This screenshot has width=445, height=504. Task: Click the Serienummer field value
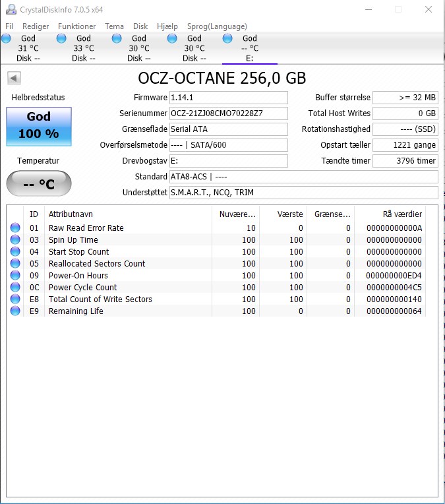click(x=229, y=113)
